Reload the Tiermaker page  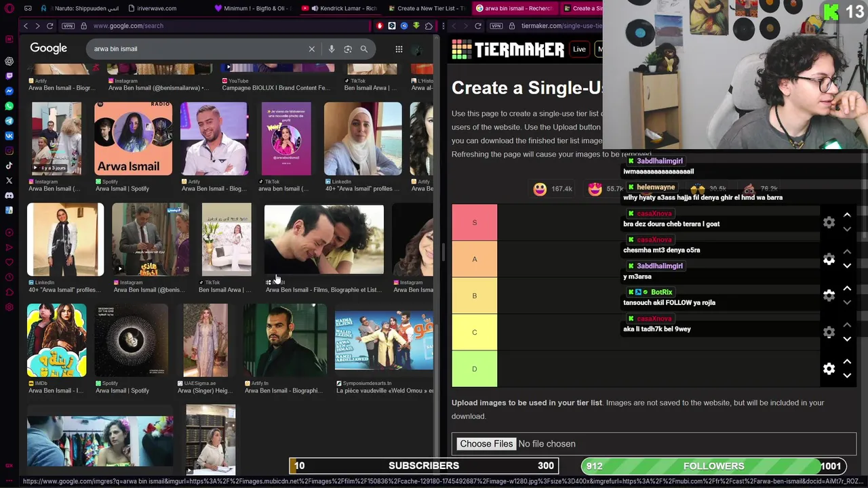pos(478,26)
